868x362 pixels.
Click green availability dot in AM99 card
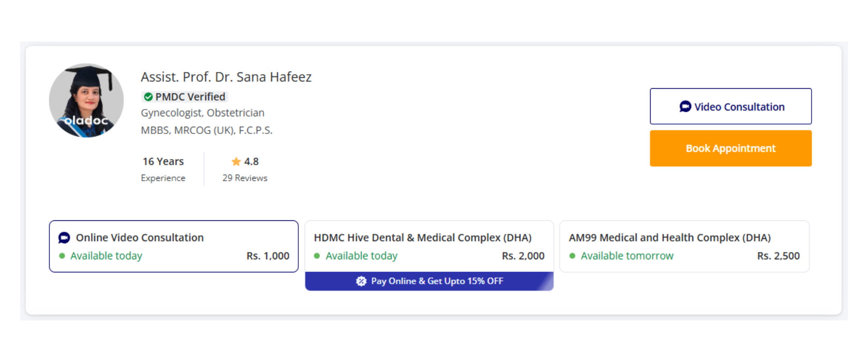[572, 256]
